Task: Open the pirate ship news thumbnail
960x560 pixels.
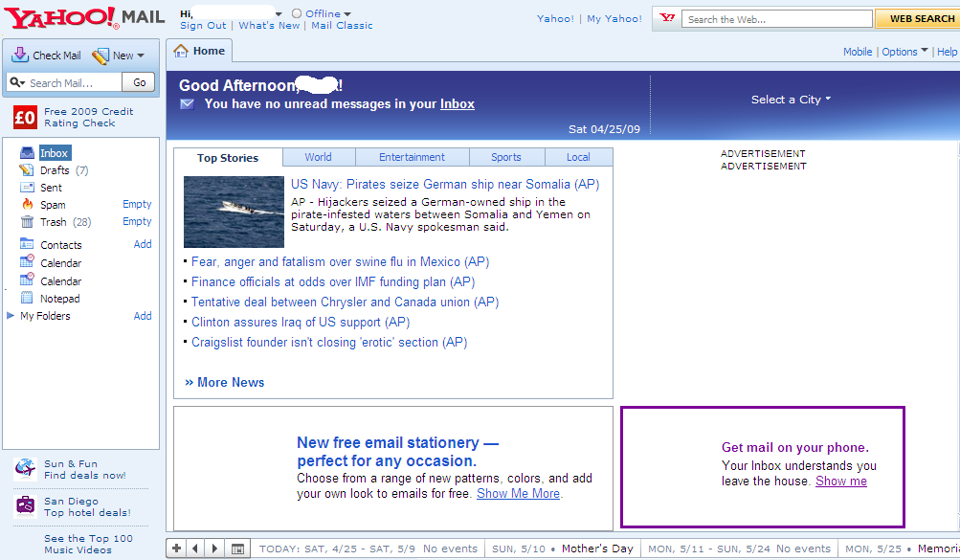Action: [234, 212]
